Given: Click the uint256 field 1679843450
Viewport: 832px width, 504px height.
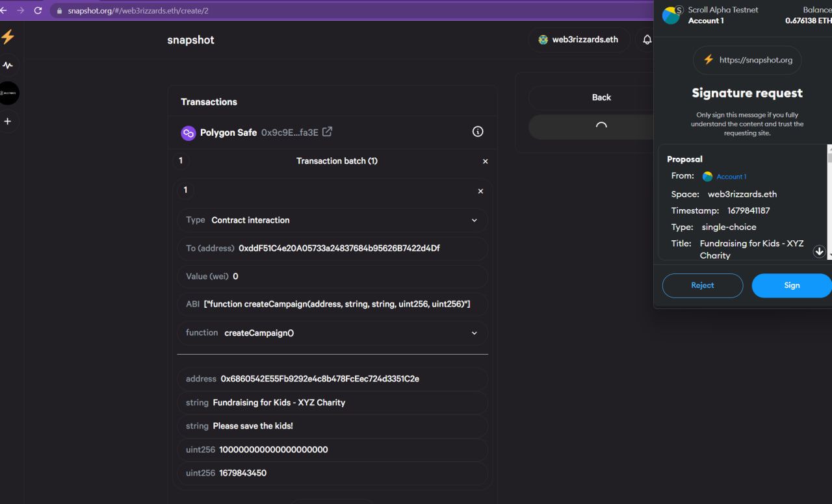Looking at the screenshot, I should tap(332, 473).
